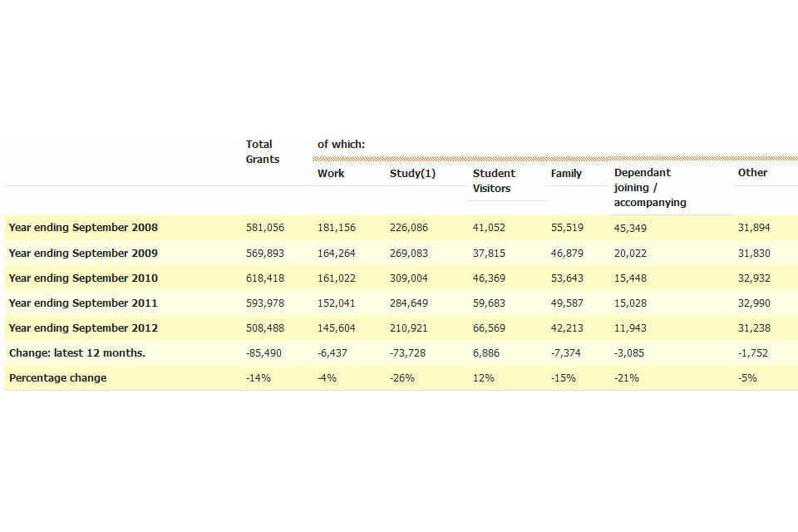Click the -85,490 change value
The width and height of the screenshot is (798, 532).
pos(264,352)
